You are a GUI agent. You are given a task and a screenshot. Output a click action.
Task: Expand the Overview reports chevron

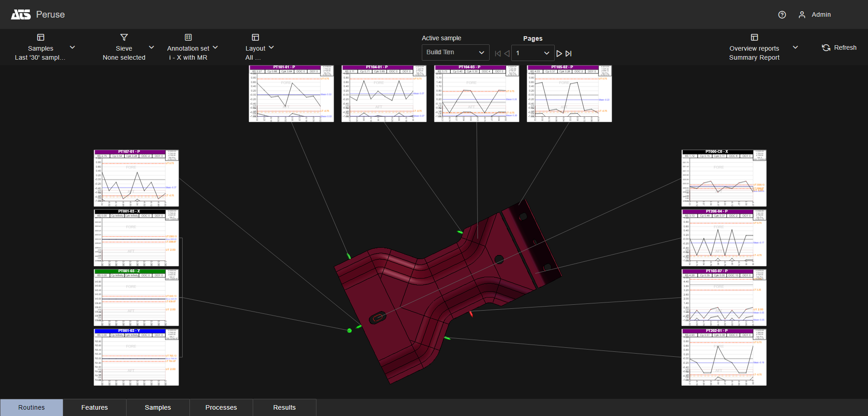(795, 47)
